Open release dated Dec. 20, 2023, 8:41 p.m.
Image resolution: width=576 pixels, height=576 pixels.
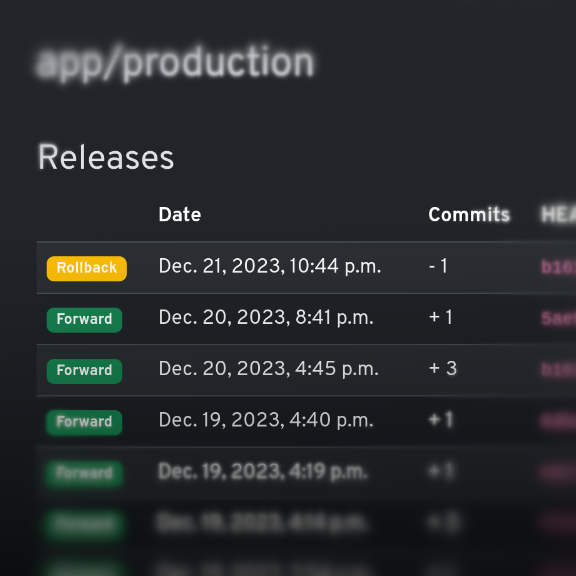tap(266, 317)
